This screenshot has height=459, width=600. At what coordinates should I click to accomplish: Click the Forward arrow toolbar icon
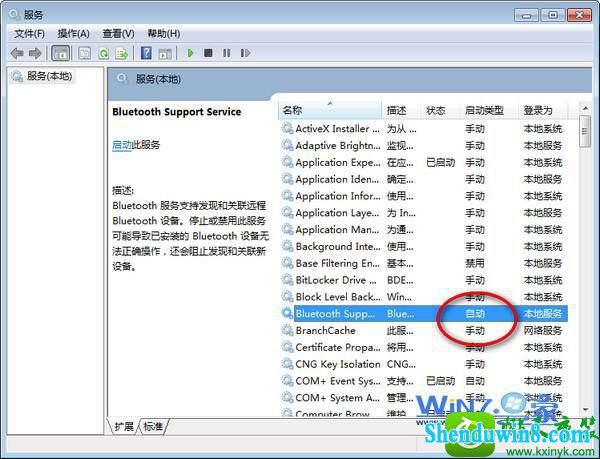(35, 53)
